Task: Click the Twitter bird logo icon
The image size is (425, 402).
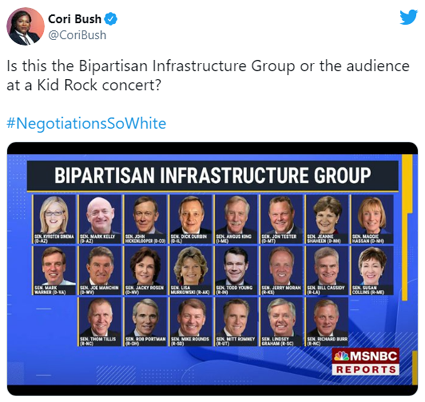Action: click(408, 17)
